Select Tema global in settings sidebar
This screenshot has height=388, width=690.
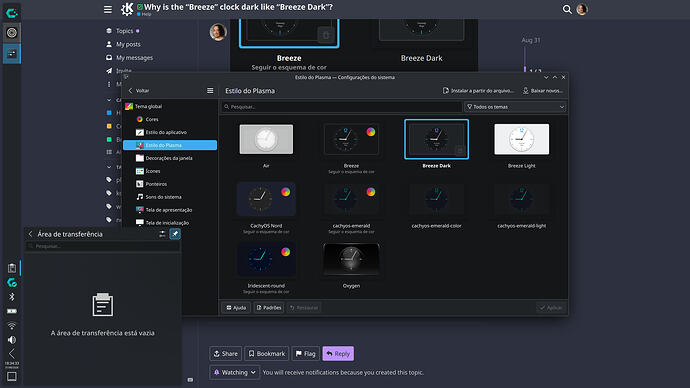pyautogui.click(x=170, y=106)
